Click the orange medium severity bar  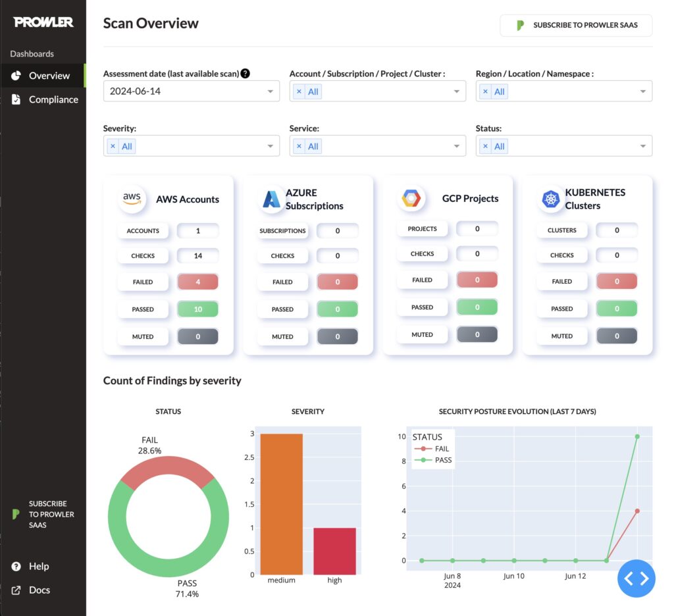click(x=282, y=504)
